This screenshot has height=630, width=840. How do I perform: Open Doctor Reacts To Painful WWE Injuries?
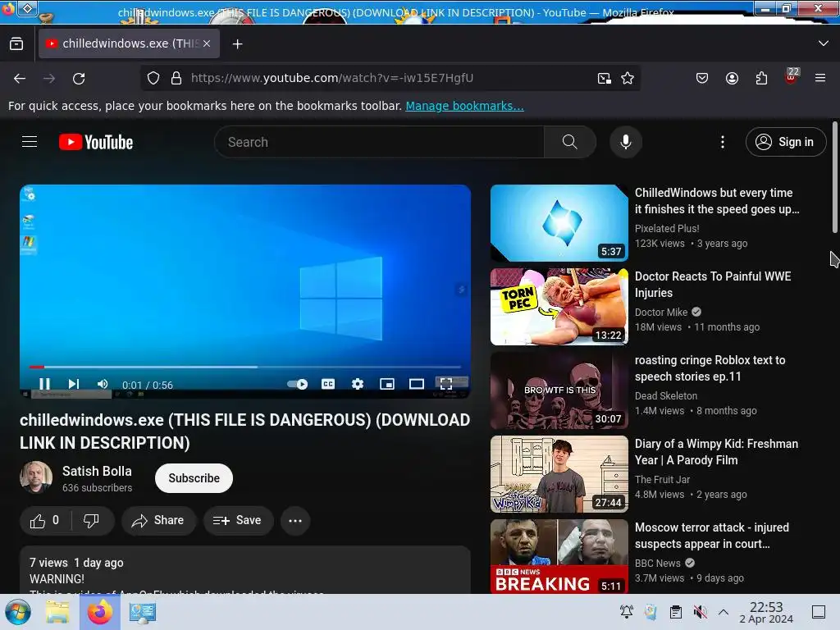(713, 285)
